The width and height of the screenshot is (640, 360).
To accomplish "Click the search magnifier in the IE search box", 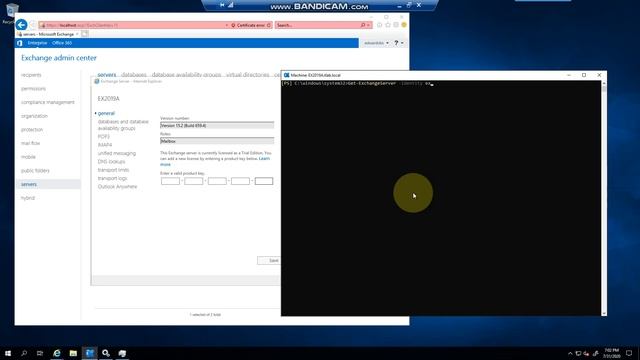I will click(362, 25).
